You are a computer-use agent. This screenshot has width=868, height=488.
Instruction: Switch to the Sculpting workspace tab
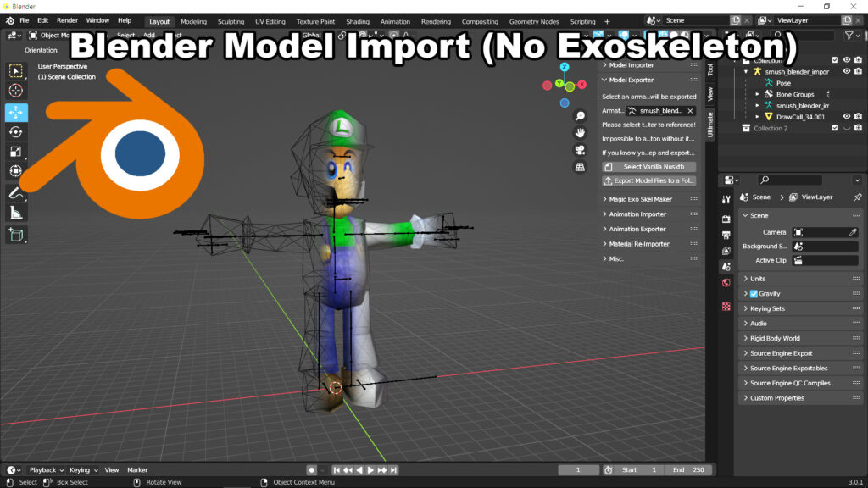tap(231, 21)
